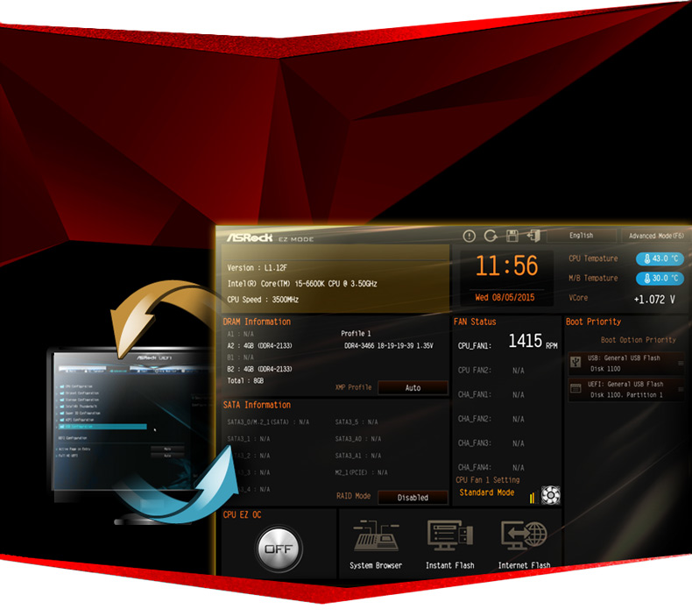Click the load defaults refresh icon
The width and height of the screenshot is (692, 616).
[491, 236]
